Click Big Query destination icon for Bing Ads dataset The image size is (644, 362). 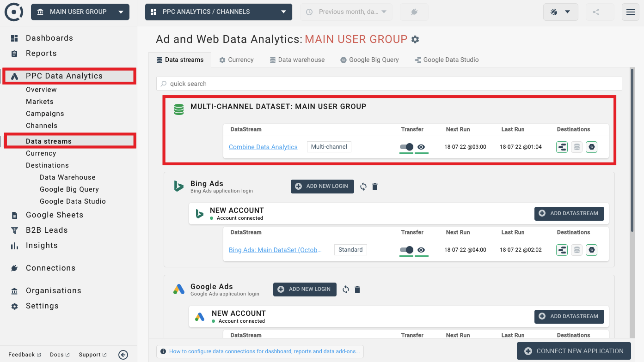coord(592,250)
